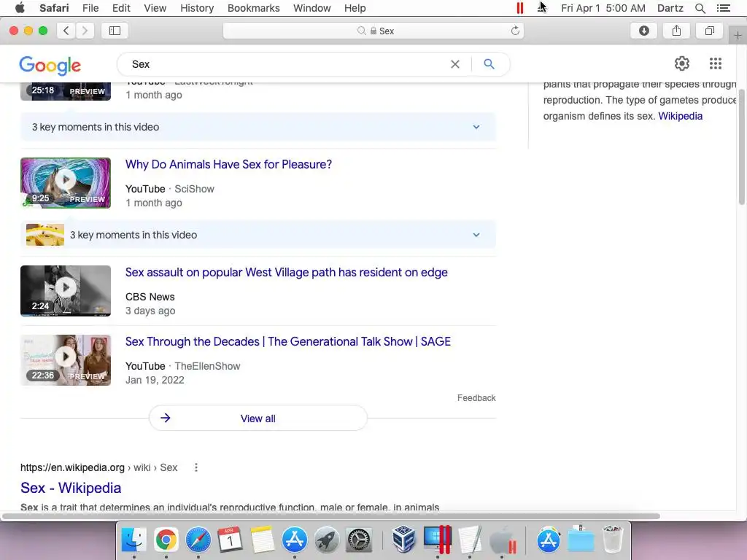Screen dimensions: 747x560
Task: Expand key moments under 25:18 video
Action: click(x=258, y=127)
